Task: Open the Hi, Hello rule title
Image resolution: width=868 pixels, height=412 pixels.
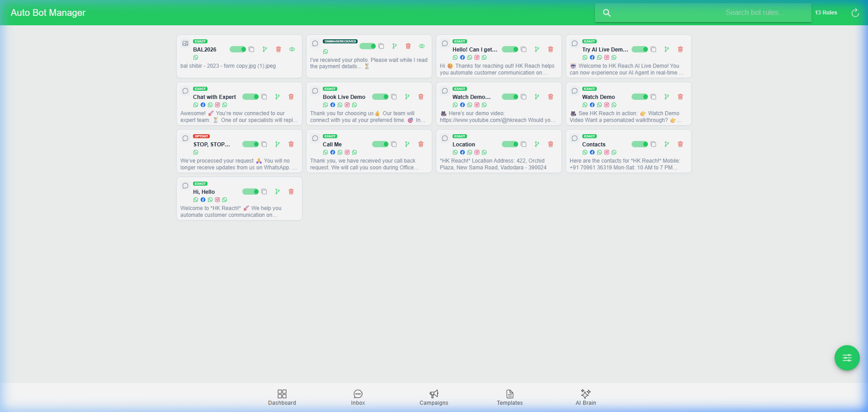Action: pyautogui.click(x=204, y=192)
